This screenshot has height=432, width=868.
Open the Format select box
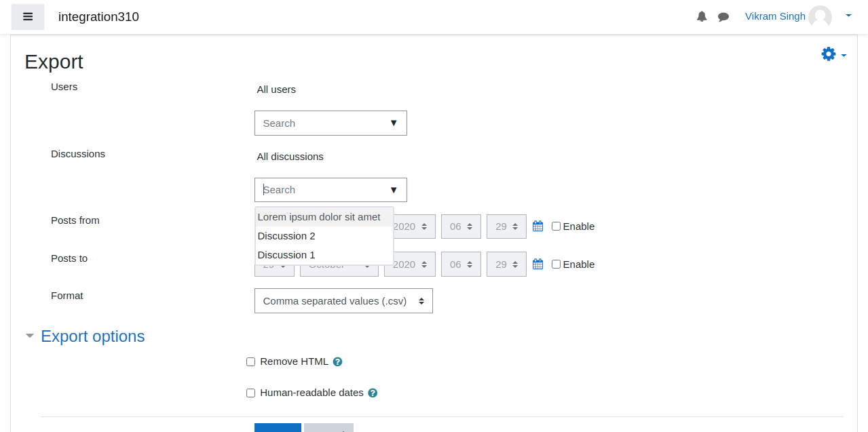point(343,301)
